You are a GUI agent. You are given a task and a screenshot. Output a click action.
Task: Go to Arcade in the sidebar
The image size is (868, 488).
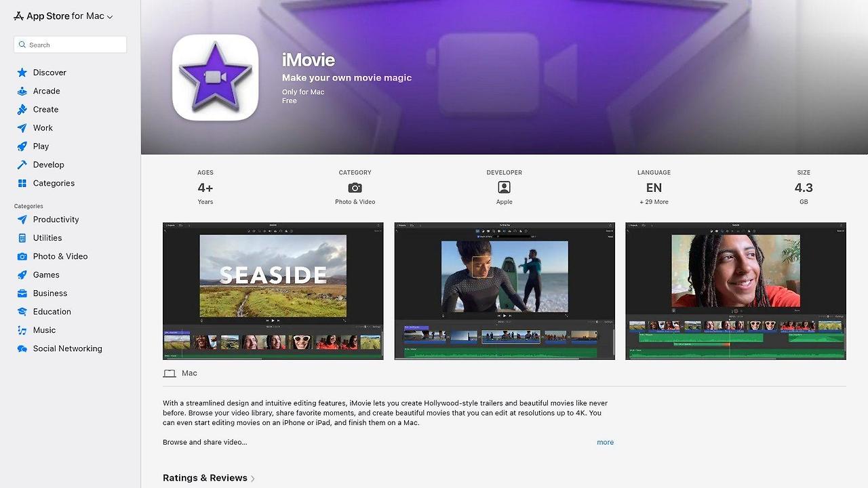[x=47, y=91]
